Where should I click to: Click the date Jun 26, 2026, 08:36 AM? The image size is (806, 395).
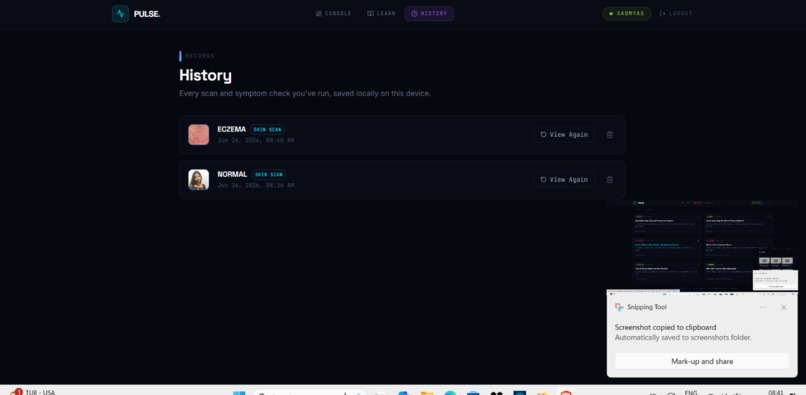(x=255, y=185)
